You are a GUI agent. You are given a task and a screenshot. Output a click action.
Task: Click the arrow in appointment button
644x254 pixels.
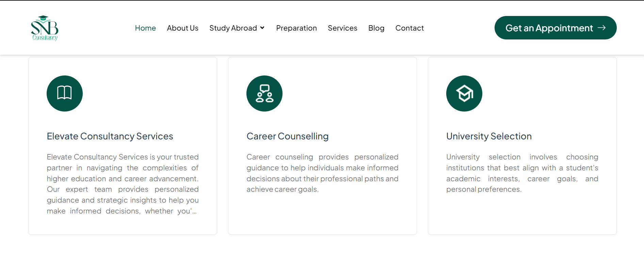602,28
